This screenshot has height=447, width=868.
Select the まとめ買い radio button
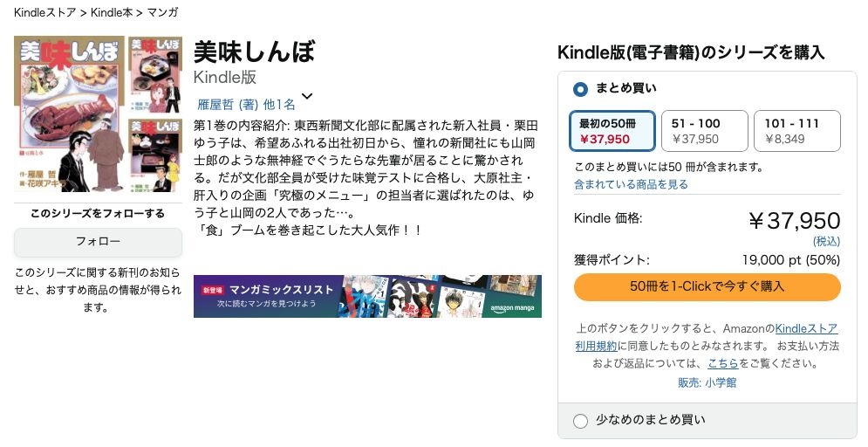581,89
